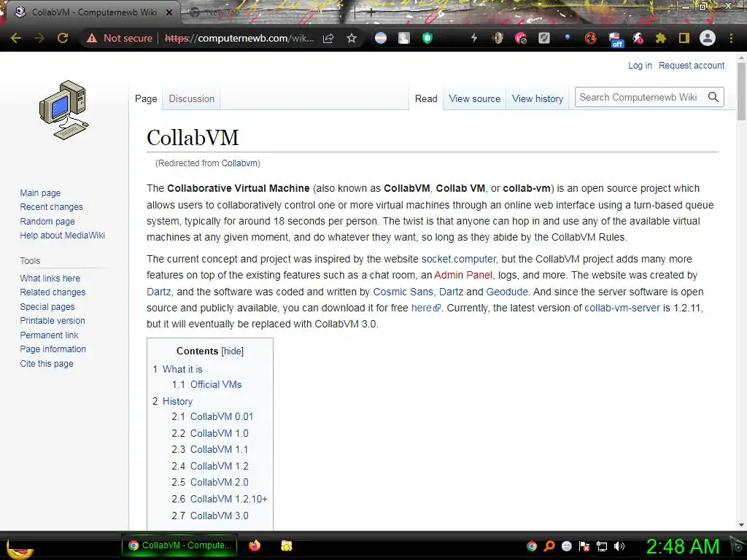
Task: Follow the Collabvm redirect link
Action: click(239, 163)
